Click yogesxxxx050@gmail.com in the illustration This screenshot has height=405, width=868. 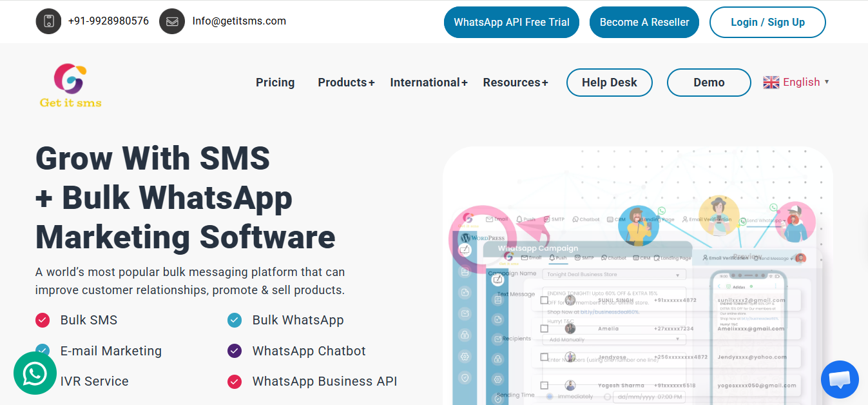(x=757, y=386)
